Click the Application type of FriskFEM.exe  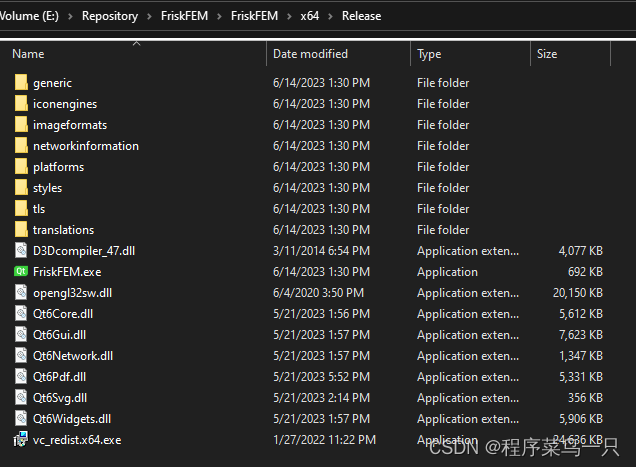(447, 272)
